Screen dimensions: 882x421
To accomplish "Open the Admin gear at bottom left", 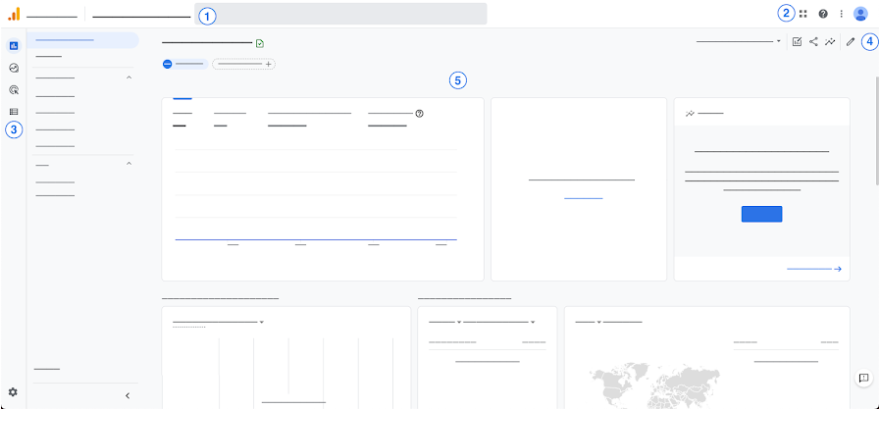I will click(x=13, y=392).
